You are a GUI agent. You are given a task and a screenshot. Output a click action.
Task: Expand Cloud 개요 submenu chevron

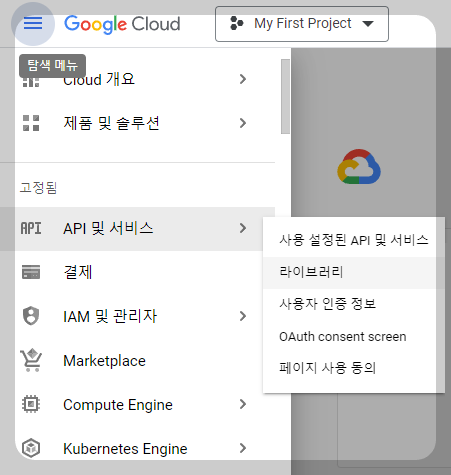(x=243, y=79)
